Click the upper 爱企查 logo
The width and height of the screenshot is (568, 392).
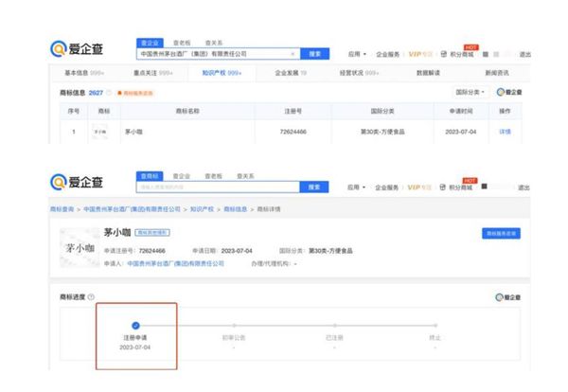(x=77, y=49)
